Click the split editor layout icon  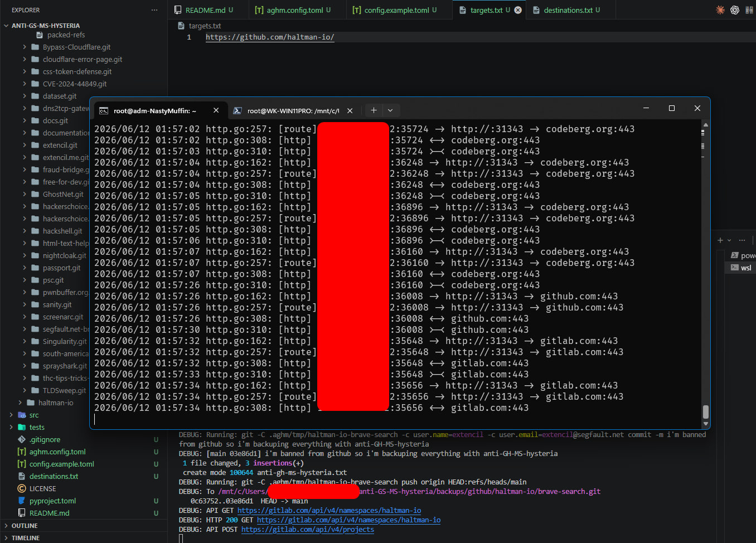[749, 10]
